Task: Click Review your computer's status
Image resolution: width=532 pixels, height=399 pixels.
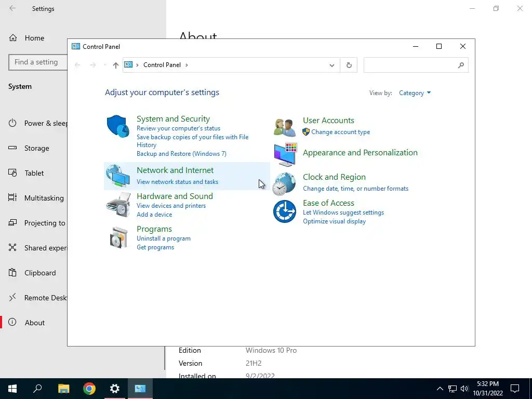Action: click(179, 128)
